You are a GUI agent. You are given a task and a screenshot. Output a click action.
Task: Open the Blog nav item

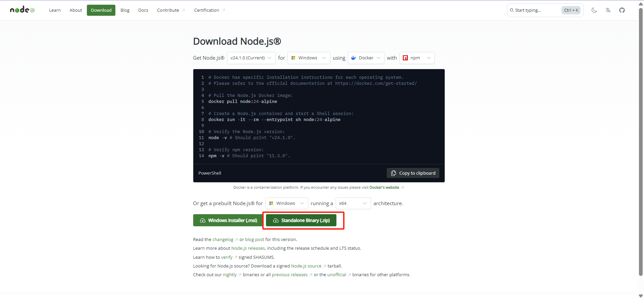click(125, 10)
